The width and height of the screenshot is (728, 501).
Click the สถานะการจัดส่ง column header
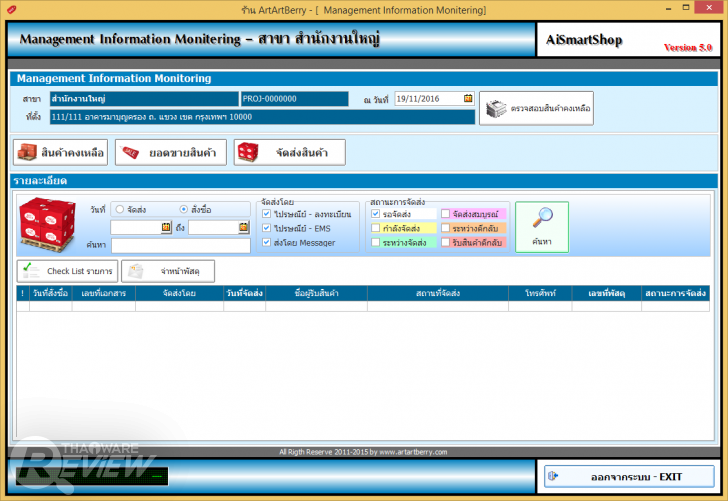[675, 293]
